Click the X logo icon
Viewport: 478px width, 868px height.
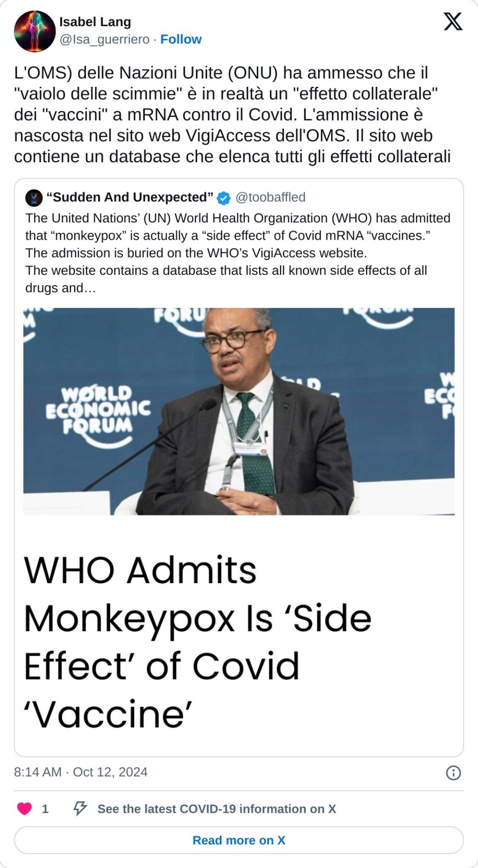(453, 22)
